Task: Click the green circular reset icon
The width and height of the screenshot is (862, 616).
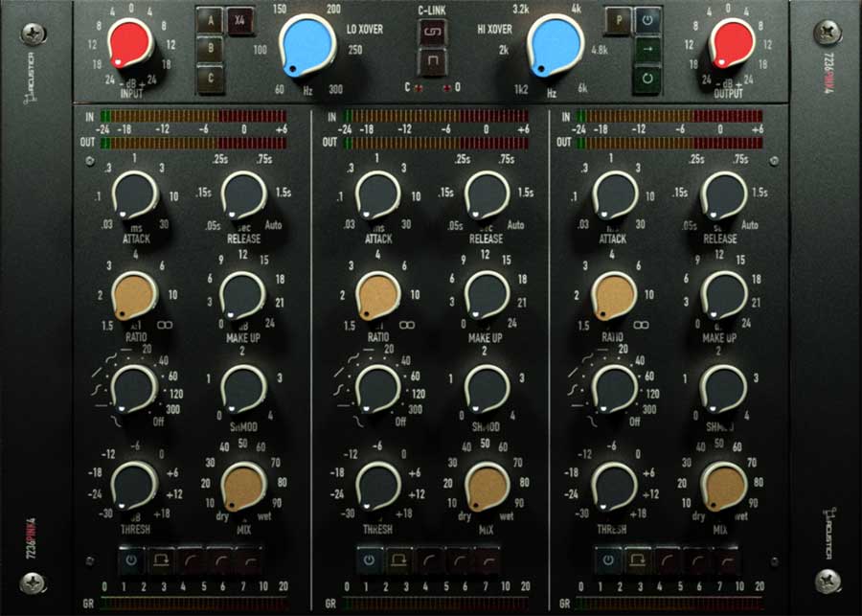Action: tap(648, 78)
